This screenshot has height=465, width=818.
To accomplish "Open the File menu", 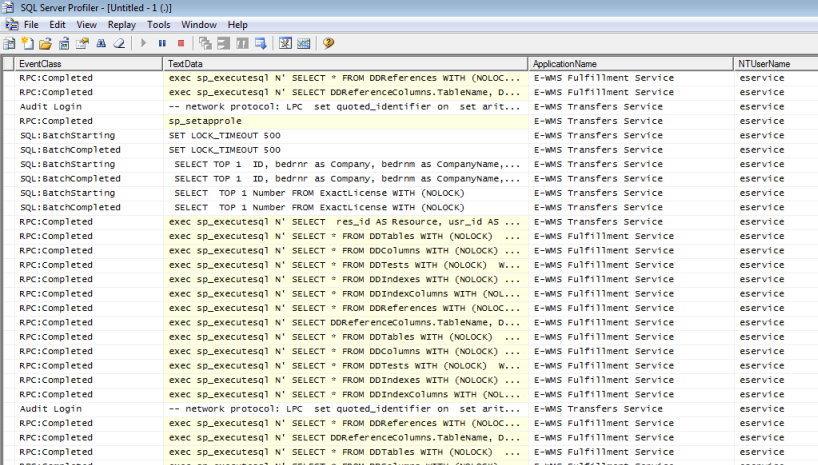I will tap(31, 25).
